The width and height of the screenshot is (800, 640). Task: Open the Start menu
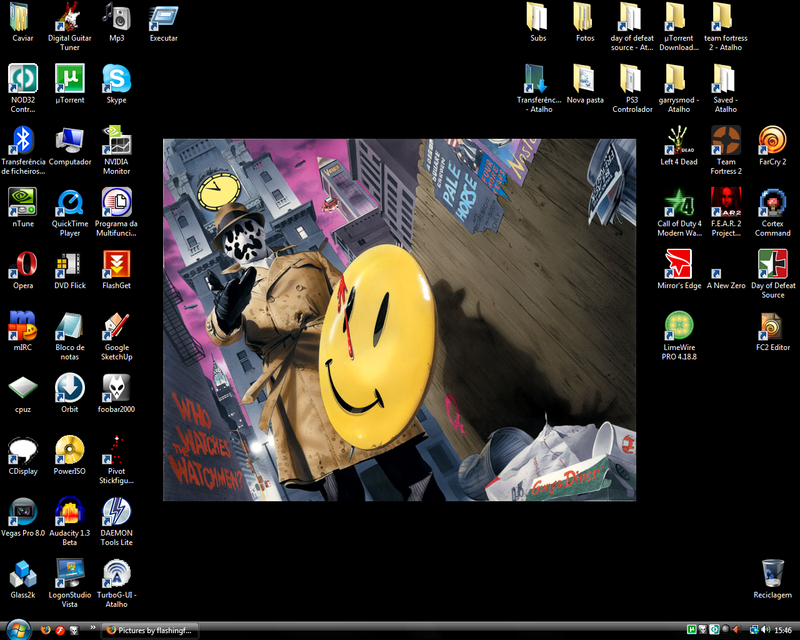pyautogui.click(x=18, y=629)
